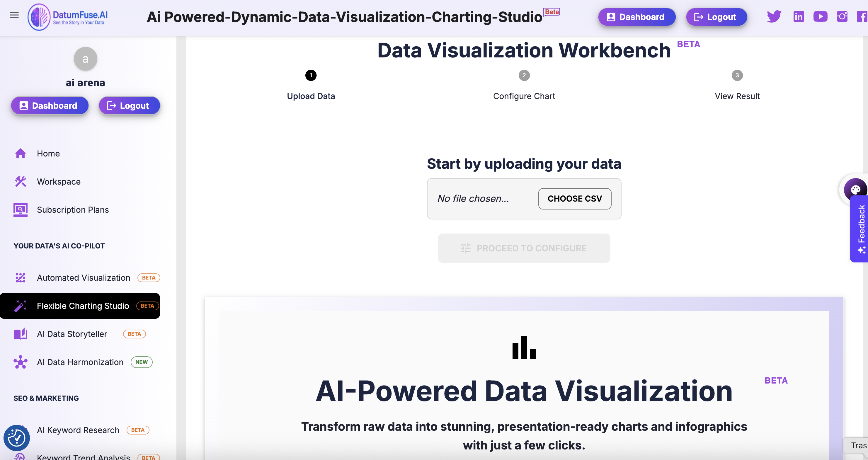Click the sidebar Logout button
This screenshot has height=460, width=868.
[x=129, y=105]
